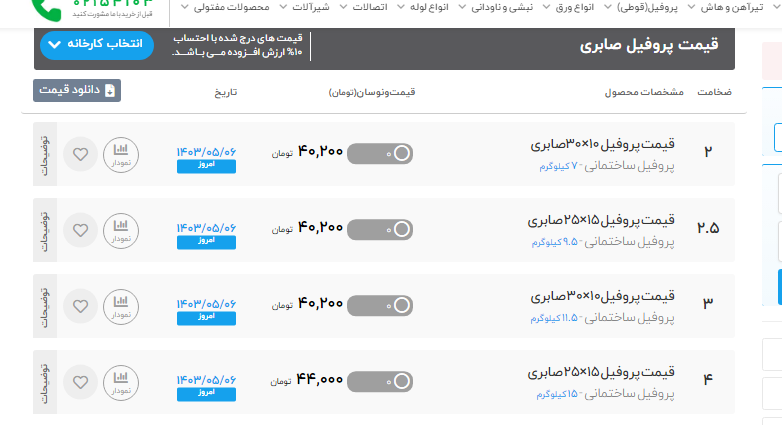Open the انتخاب کارخانه factory dropdown
The image size is (782, 425).
pos(97,46)
